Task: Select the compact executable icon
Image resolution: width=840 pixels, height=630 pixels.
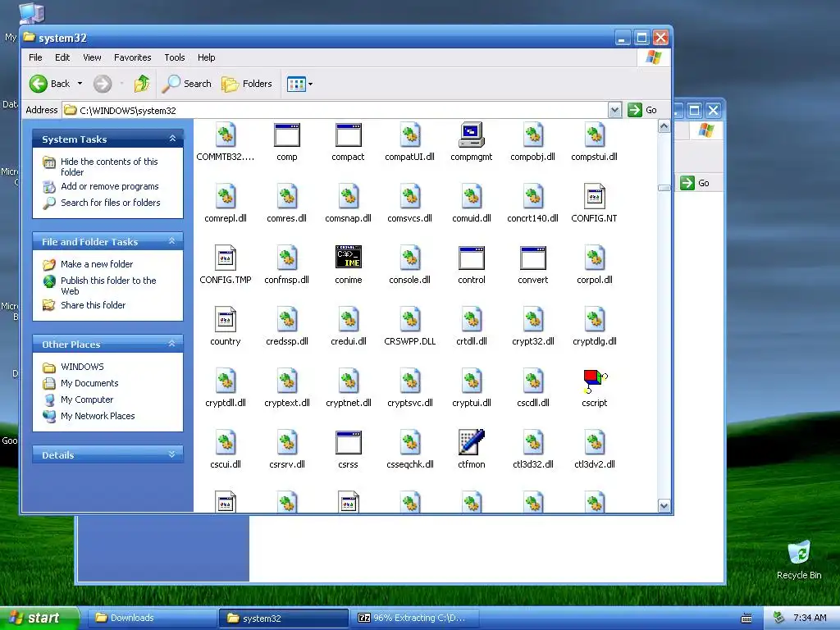Action: point(348,135)
